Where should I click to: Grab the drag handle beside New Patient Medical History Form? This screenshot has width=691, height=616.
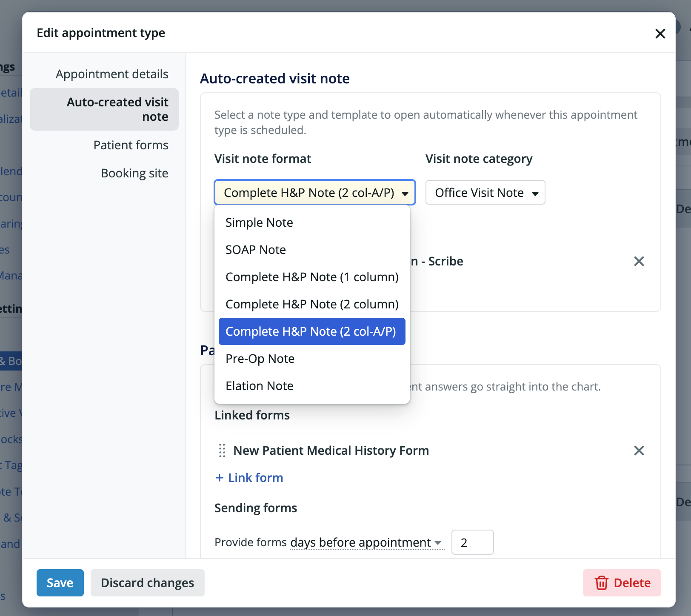tap(222, 451)
